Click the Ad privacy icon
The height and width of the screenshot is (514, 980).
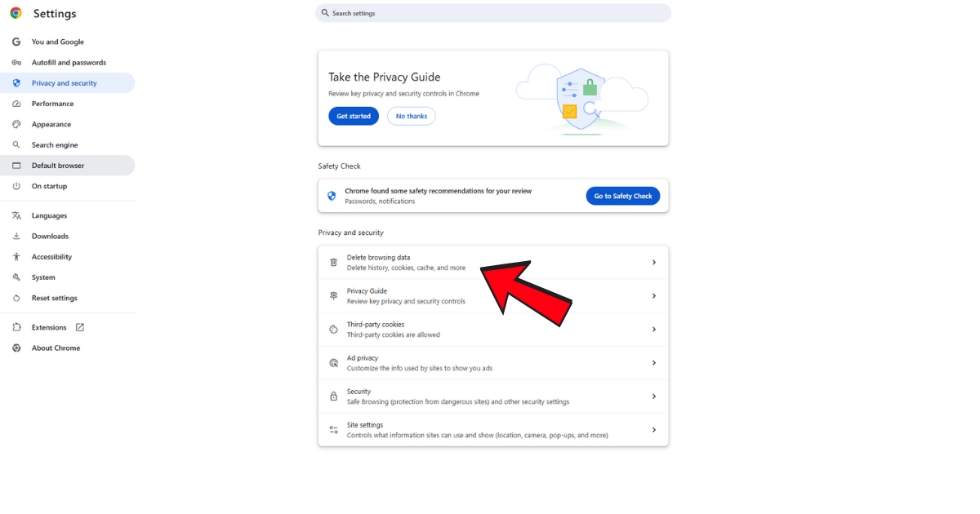click(333, 363)
